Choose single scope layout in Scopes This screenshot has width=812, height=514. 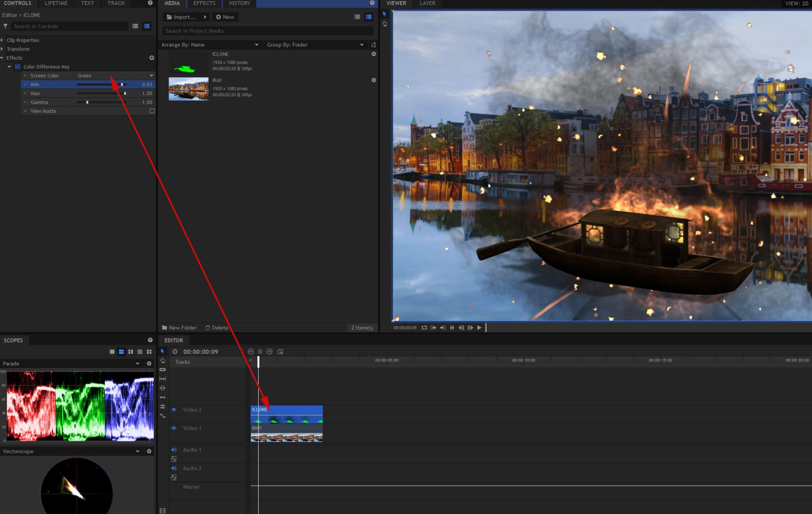[x=112, y=352]
